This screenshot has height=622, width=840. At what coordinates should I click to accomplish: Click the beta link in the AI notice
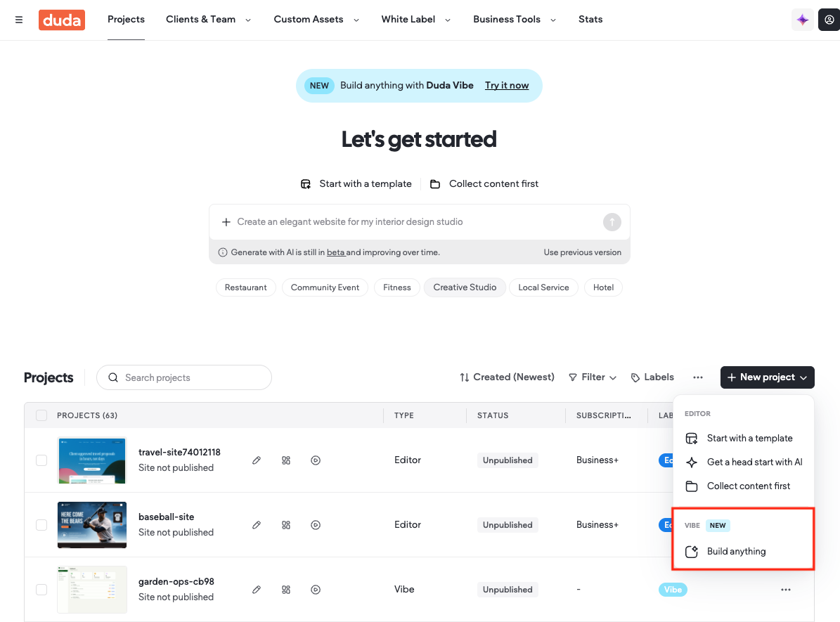(x=335, y=252)
